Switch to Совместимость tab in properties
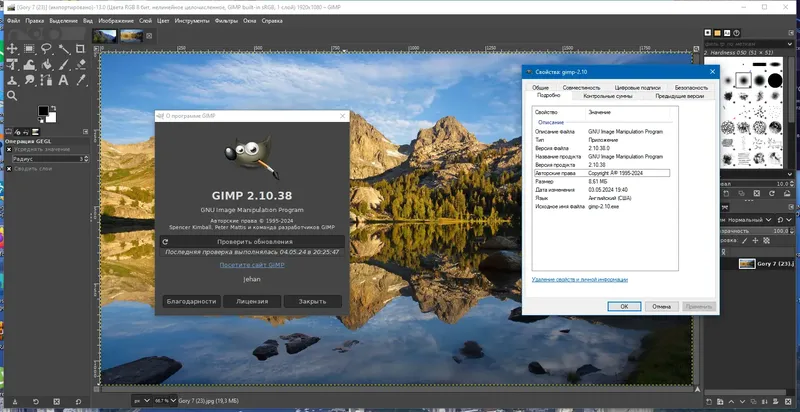Viewport: 800px width, 412px height. point(581,88)
